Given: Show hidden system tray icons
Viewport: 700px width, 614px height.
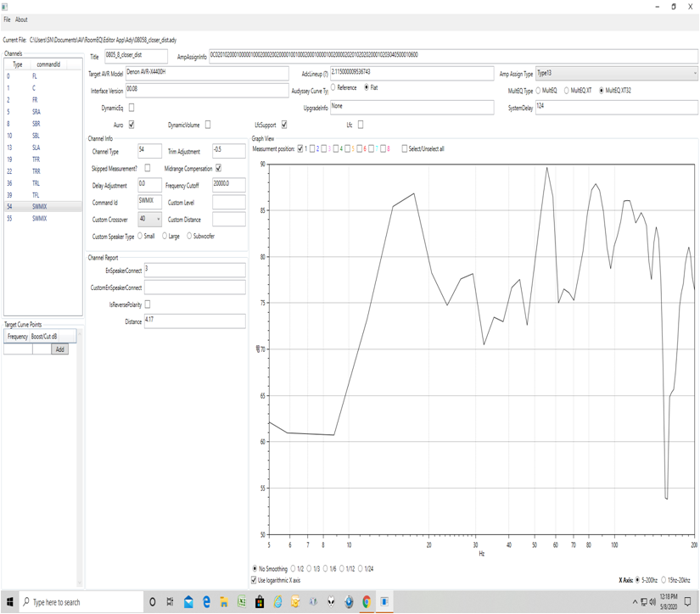Looking at the screenshot, I should [x=635, y=602].
